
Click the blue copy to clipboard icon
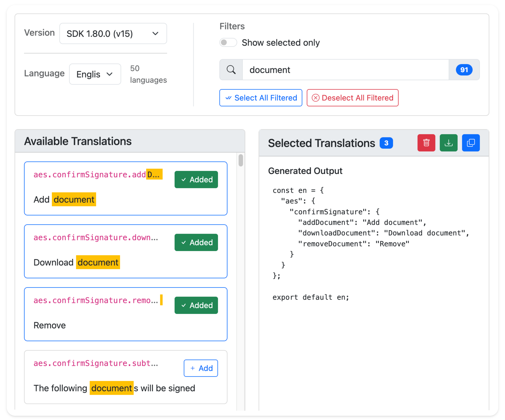(x=471, y=143)
